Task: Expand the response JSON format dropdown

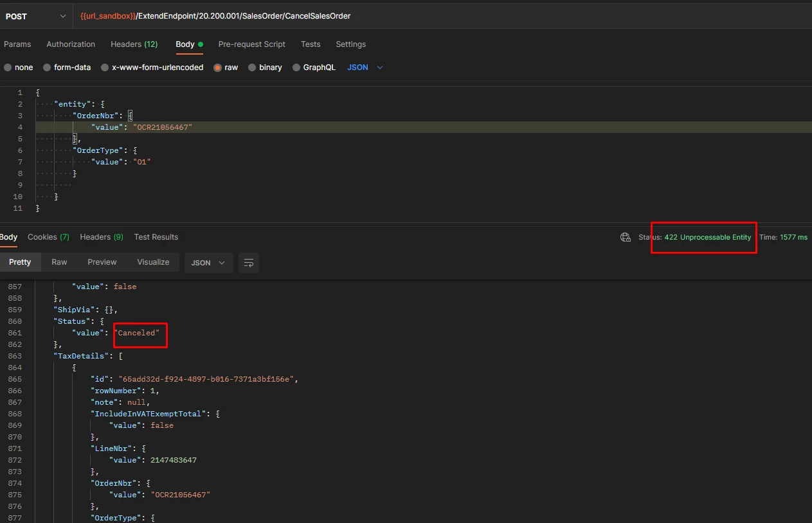Action: click(x=208, y=262)
